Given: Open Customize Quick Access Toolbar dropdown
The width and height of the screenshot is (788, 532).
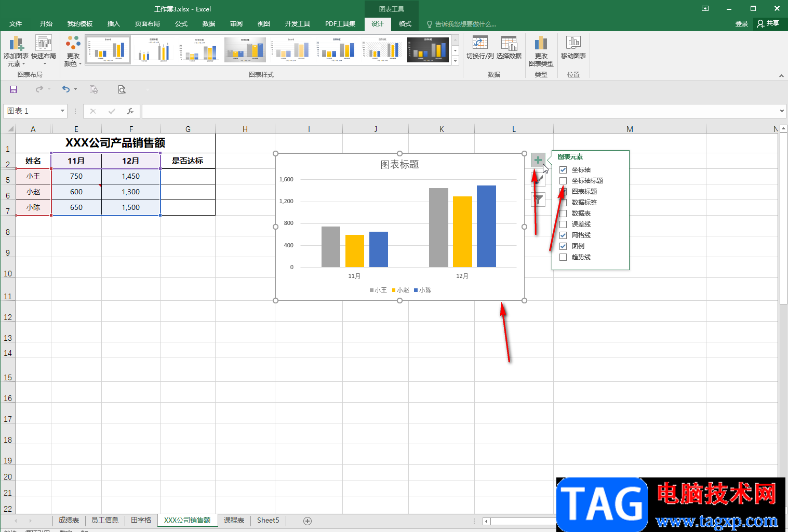Looking at the screenshot, I should click(x=147, y=89).
